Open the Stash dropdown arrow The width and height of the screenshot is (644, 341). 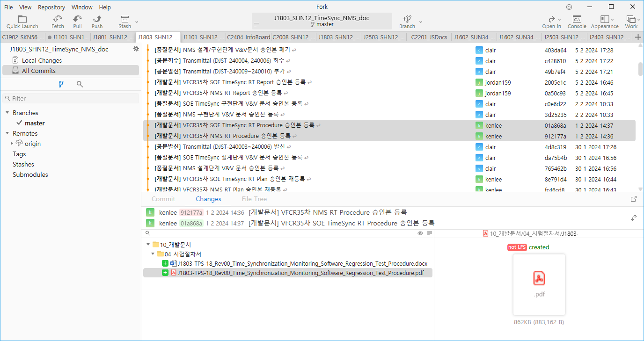click(137, 22)
